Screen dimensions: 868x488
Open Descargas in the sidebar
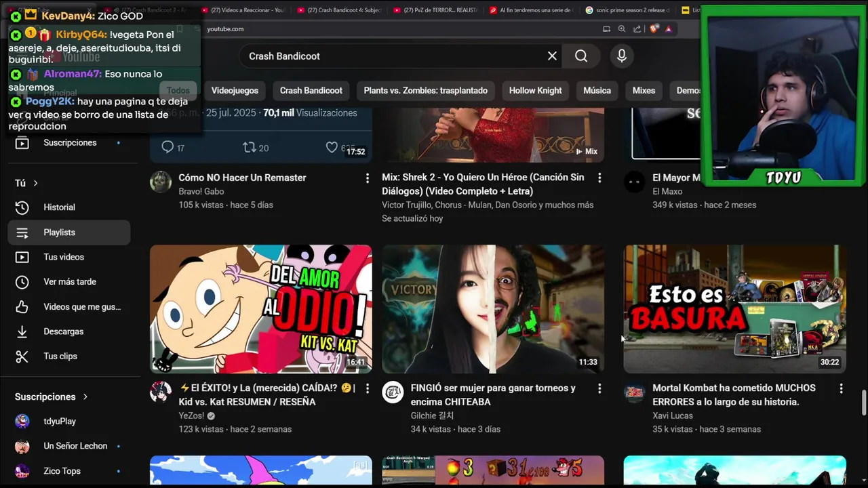68,331
